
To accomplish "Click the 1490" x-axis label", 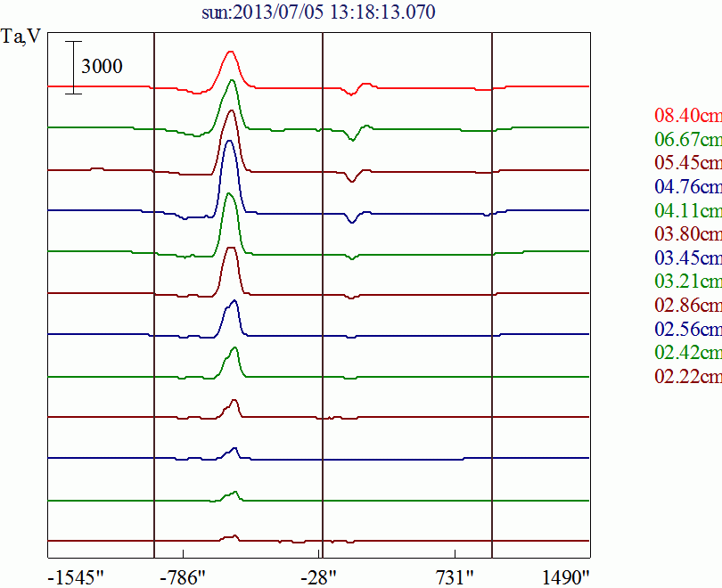I will tap(566, 577).
